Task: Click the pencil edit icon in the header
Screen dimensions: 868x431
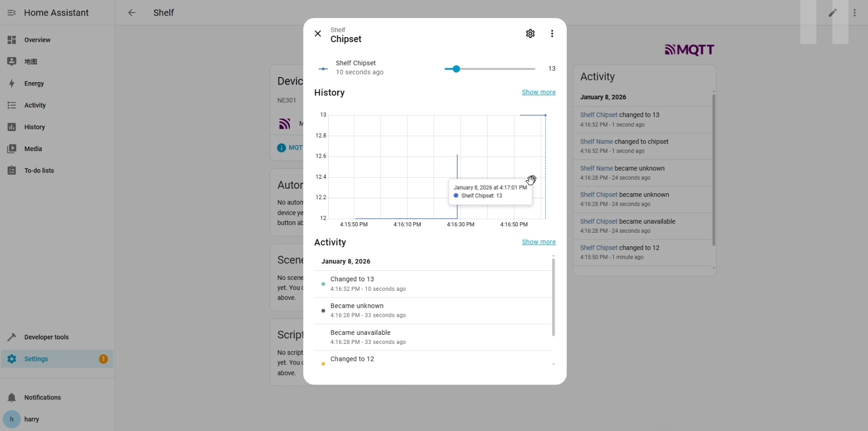Action: pyautogui.click(x=832, y=13)
